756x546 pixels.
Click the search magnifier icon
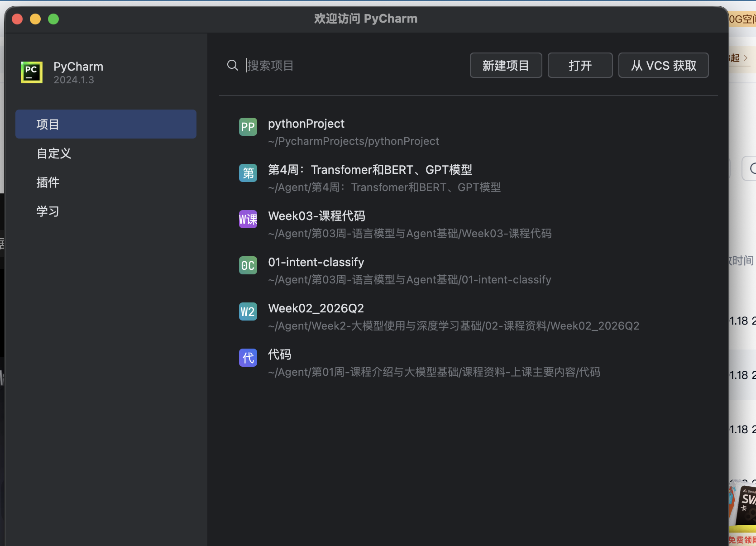233,65
